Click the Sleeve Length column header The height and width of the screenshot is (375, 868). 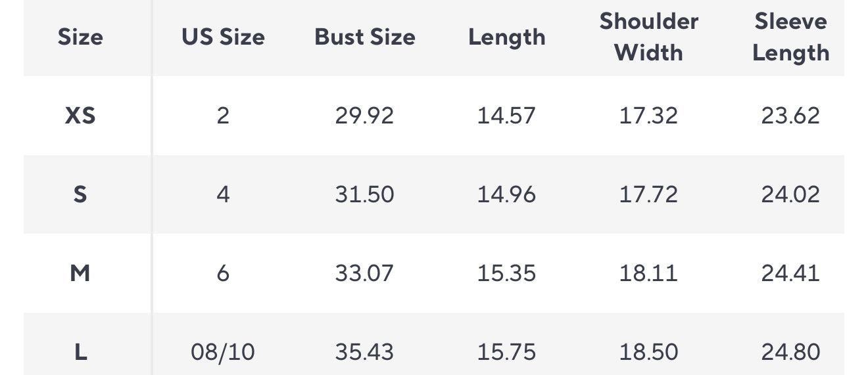pyautogui.click(x=790, y=37)
